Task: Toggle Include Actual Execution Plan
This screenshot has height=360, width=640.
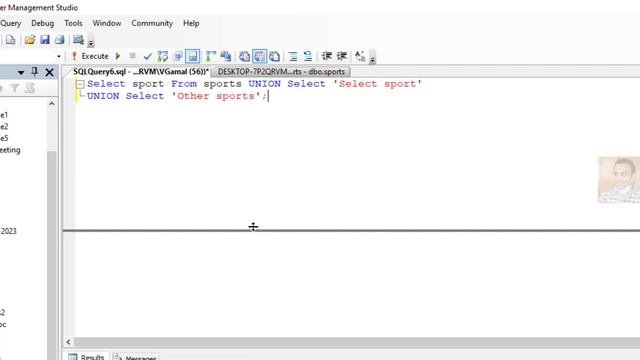Action: click(x=211, y=56)
